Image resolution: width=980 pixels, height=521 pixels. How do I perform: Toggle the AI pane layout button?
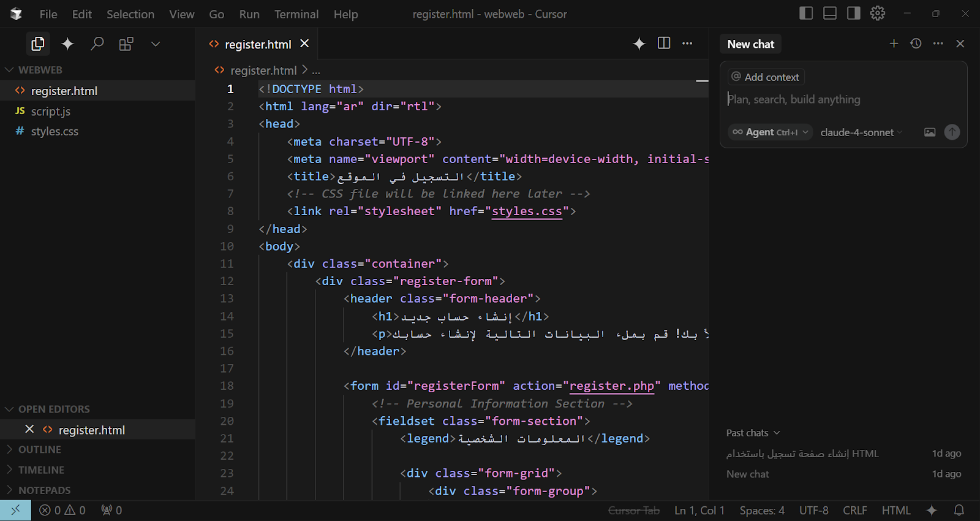click(853, 13)
